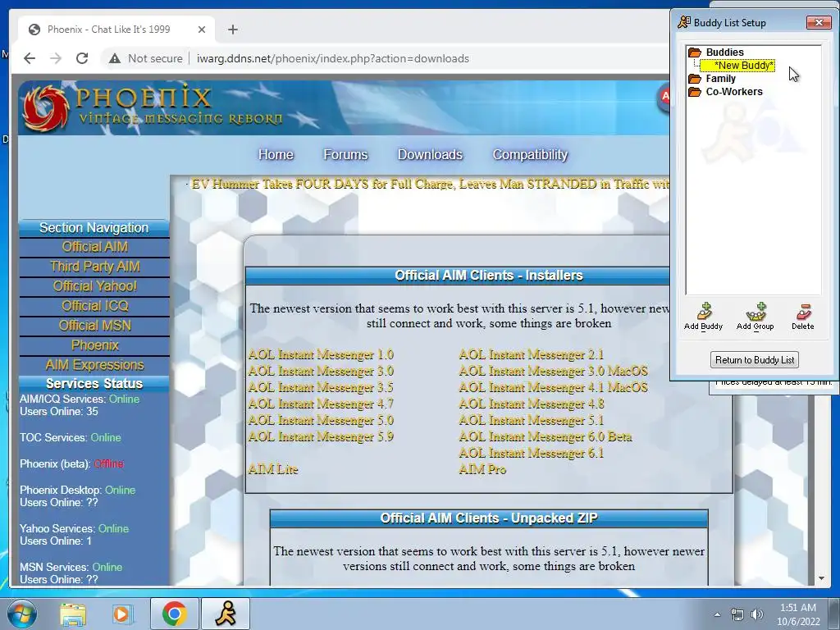
Task: Download AOL Instant Messenger 5.0
Action: point(321,421)
